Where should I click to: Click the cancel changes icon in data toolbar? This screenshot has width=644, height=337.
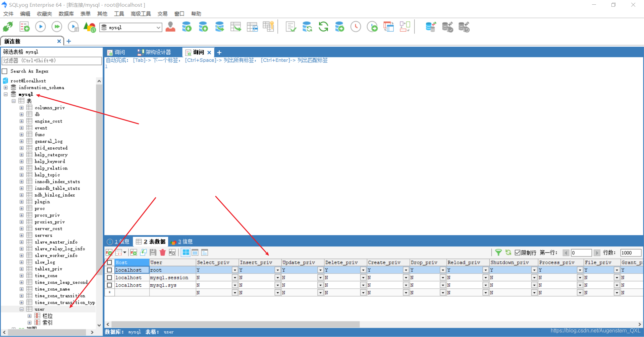[x=172, y=252]
